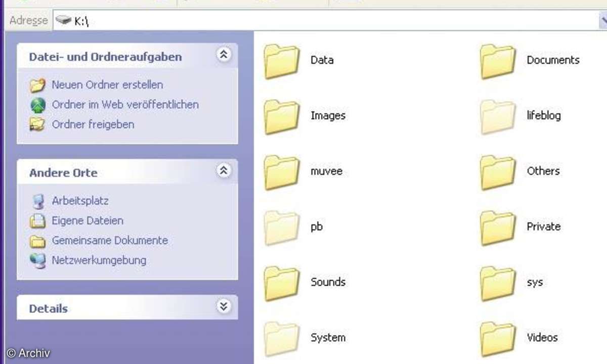
Task: Click the Images folder name
Action: coord(328,116)
